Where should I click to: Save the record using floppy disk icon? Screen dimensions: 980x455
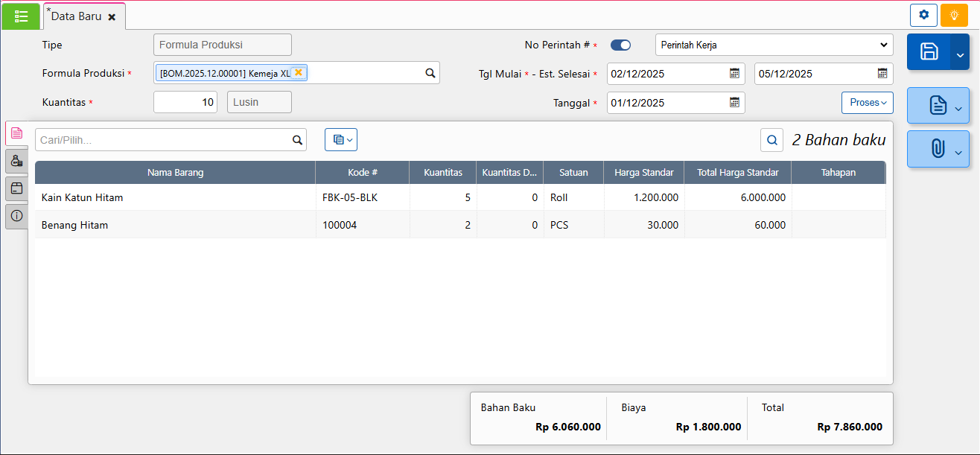pos(929,51)
